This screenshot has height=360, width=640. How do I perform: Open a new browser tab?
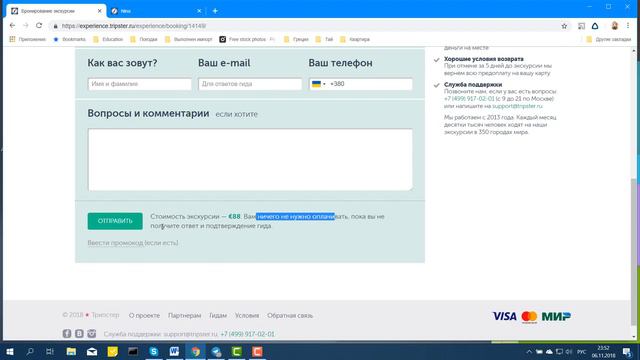(215, 11)
